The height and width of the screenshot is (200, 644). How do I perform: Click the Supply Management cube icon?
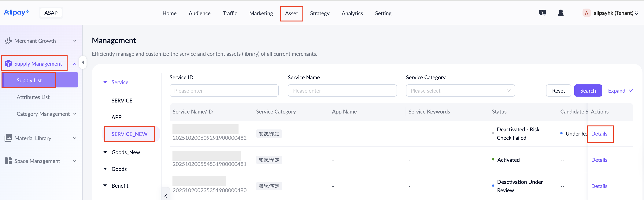click(8, 64)
